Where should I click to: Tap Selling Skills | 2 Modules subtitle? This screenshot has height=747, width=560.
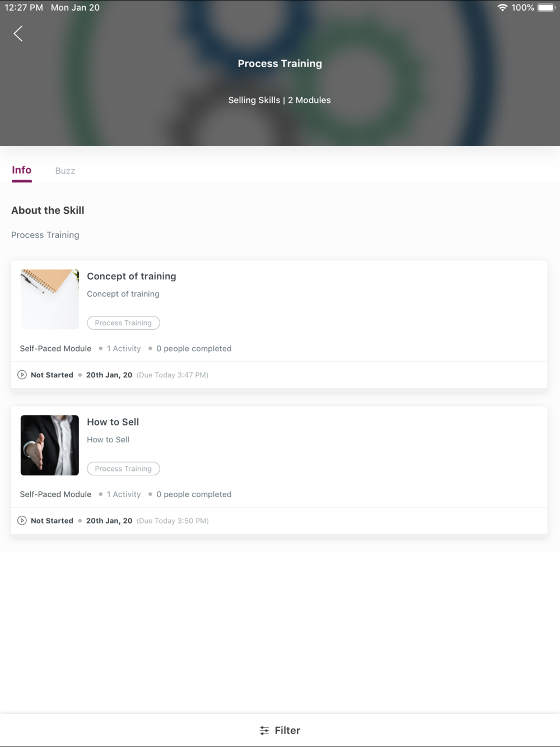[279, 100]
